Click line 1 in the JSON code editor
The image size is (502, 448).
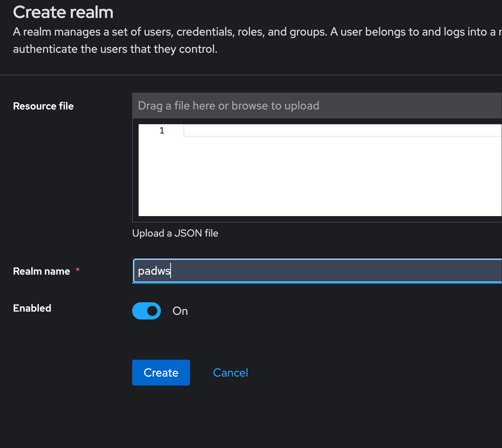343,131
